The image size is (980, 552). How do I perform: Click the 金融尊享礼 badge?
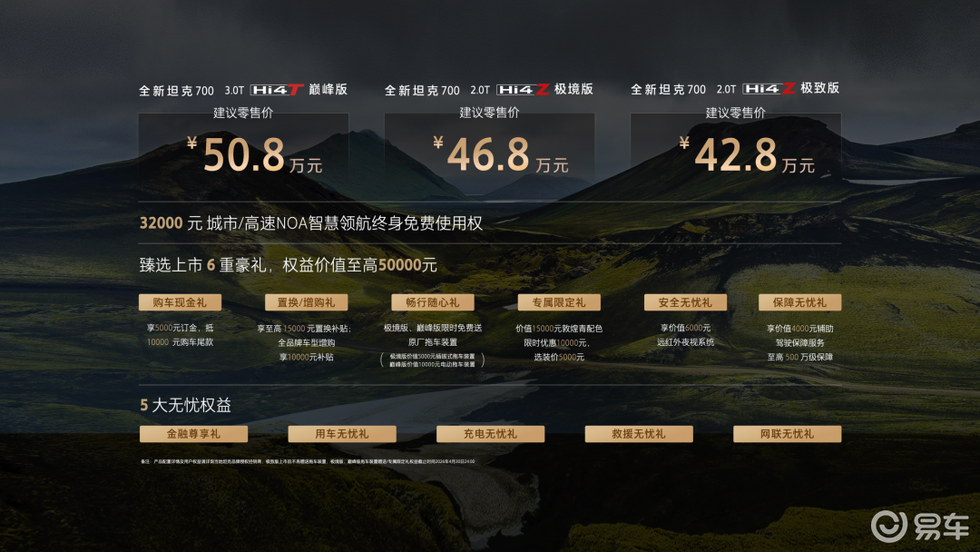[193, 434]
